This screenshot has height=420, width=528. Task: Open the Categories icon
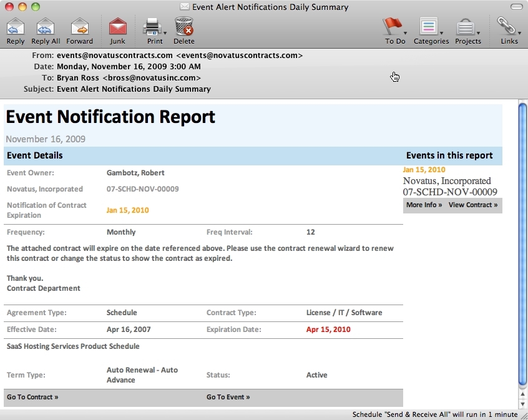[429, 26]
